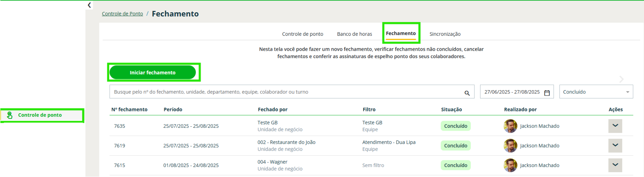The width and height of the screenshot is (644, 177).
Task: Follow the Controle de Ponto breadcrumb link
Action: (x=123, y=14)
